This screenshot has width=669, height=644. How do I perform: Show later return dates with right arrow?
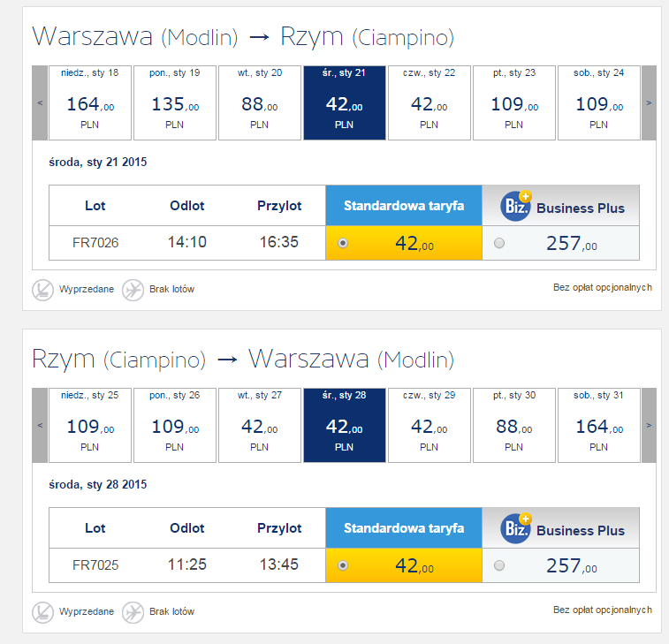point(649,425)
